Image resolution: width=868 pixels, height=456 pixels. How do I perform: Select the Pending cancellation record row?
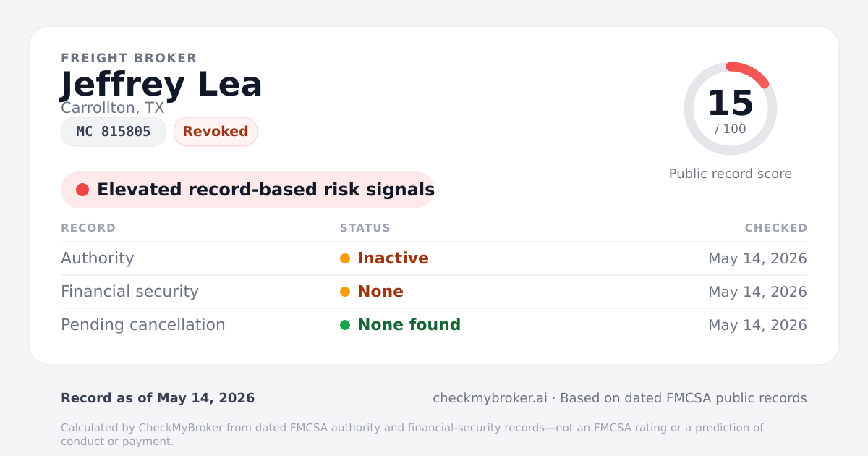[434, 325]
